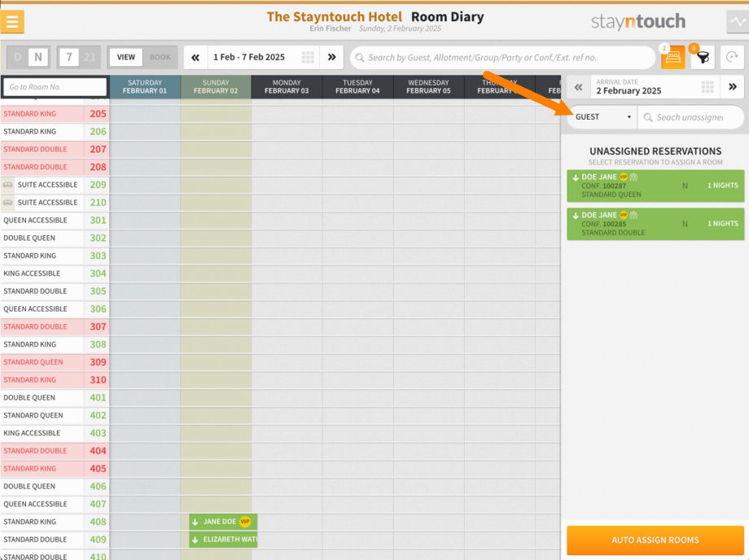Select Doe Jane conf. 100285 Standard Double reservation
This screenshot has width=749, height=560.
[x=655, y=224]
